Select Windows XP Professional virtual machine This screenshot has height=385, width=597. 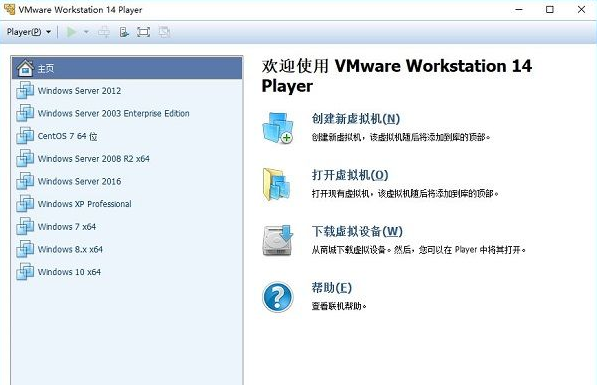tap(127, 204)
